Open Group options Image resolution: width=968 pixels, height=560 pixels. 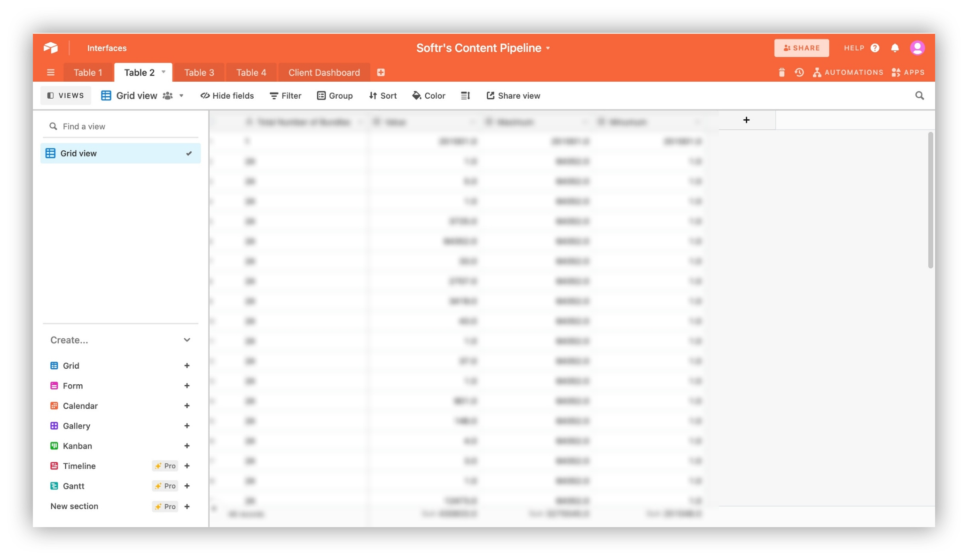(x=335, y=96)
